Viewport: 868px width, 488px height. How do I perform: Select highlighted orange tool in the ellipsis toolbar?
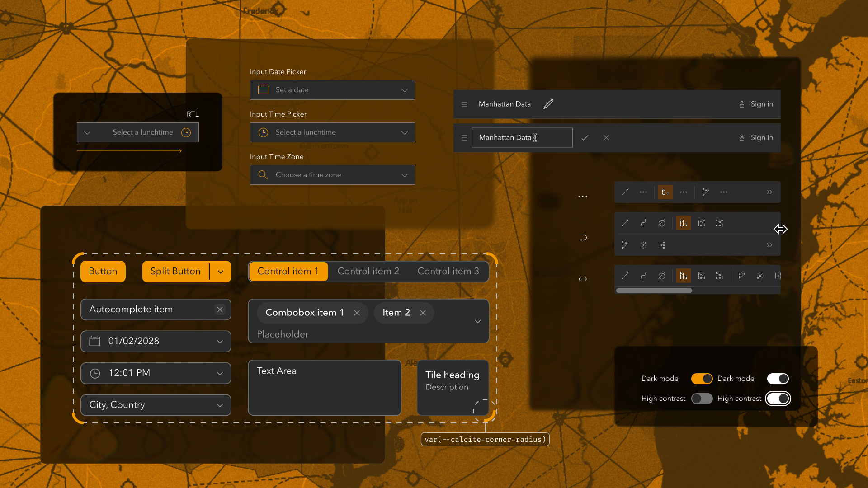click(x=665, y=192)
